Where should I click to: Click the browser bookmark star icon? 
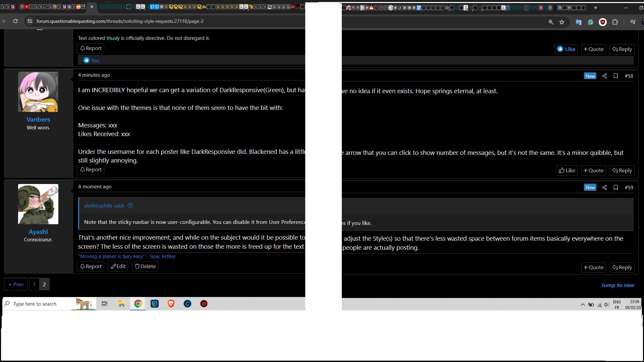pos(562,22)
